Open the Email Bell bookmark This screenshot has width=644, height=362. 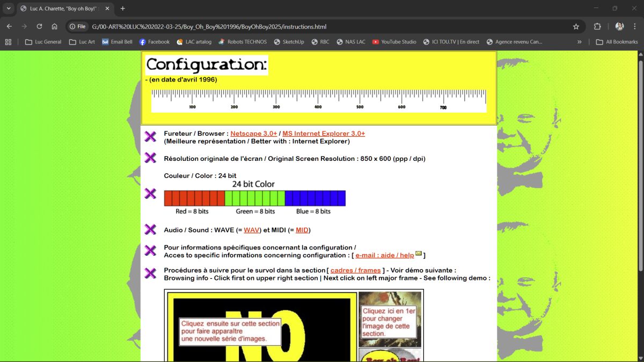[117, 41]
